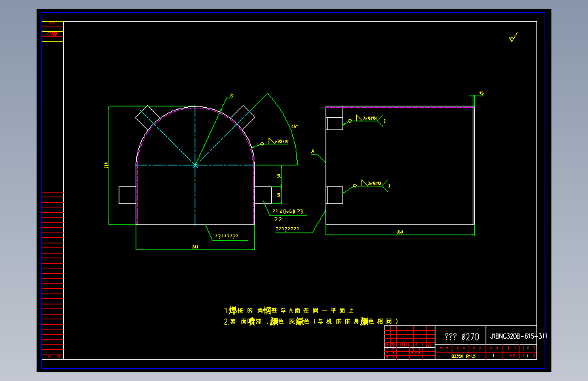Select the '280' width dimension text

point(195,247)
